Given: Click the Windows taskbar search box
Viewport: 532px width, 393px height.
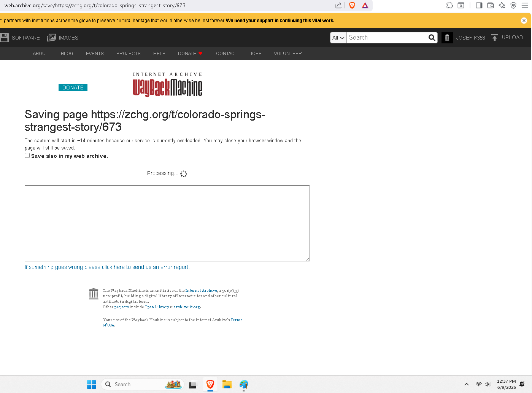Looking at the screenshot, I should pos(143,384).
